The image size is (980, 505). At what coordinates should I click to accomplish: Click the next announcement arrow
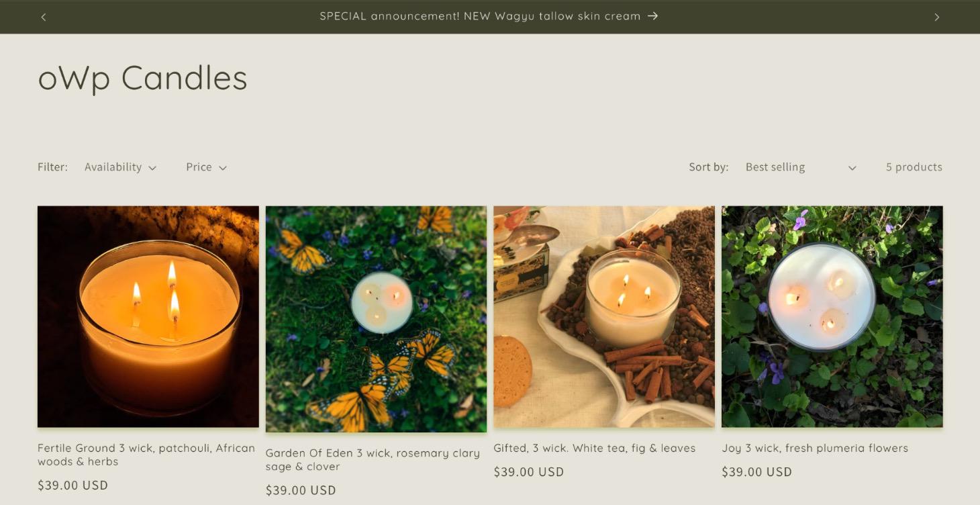936,17
